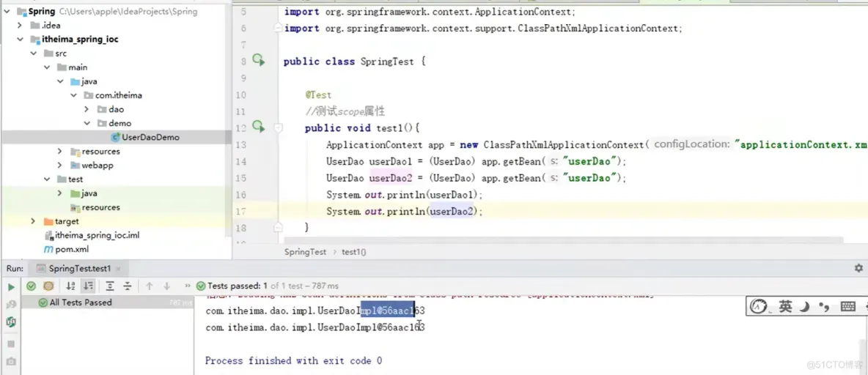
Task: Collapse the main folder
Action: [x=46, y=67]
